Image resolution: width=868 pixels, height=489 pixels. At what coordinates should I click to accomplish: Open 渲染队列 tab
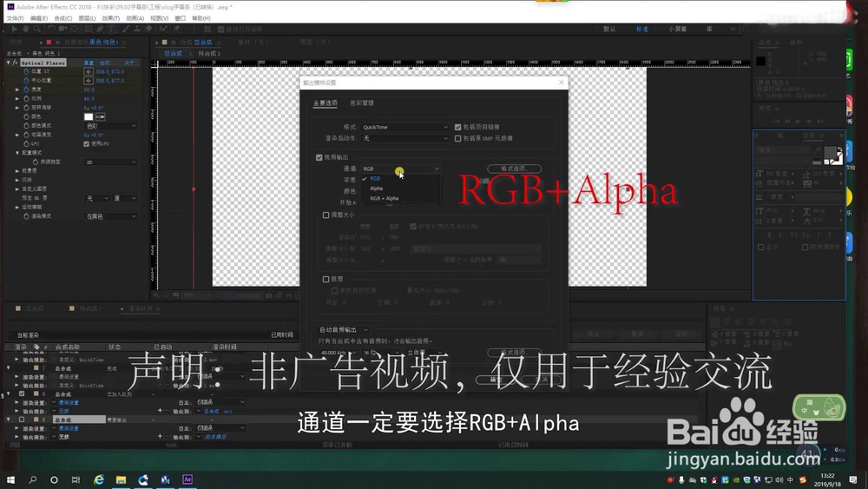tap(140, 308)
